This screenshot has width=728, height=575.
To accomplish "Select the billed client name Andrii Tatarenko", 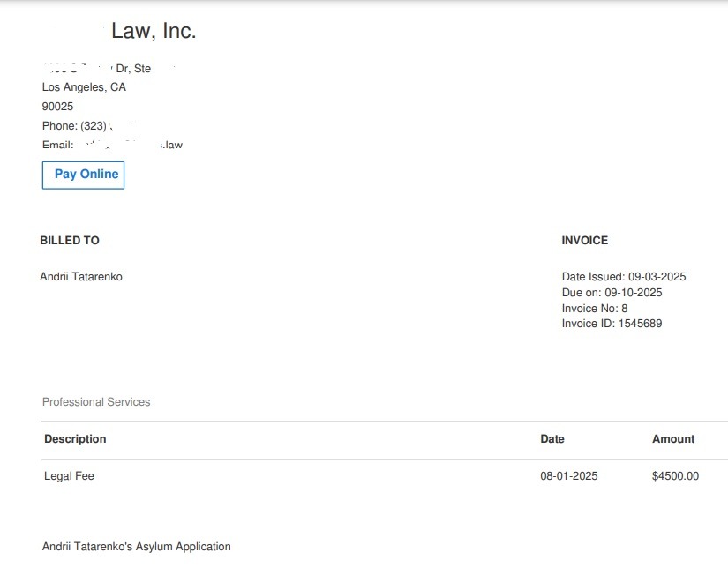I will pos(81,277).
